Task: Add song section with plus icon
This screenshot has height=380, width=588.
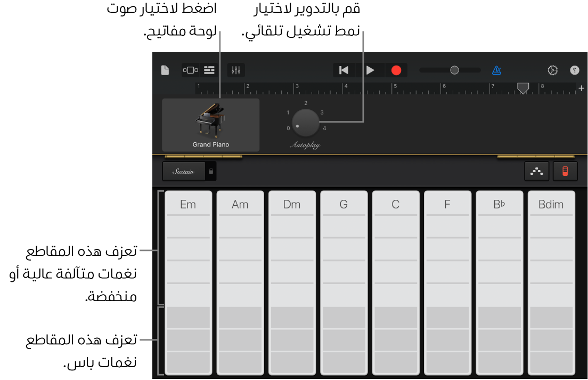Action: click(581, 88)
